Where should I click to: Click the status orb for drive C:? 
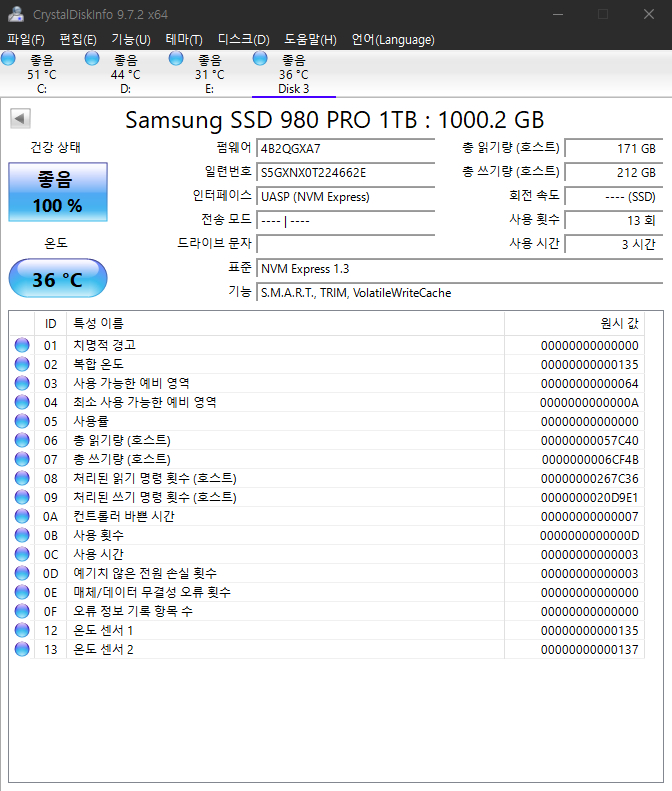tap(8, 59)
